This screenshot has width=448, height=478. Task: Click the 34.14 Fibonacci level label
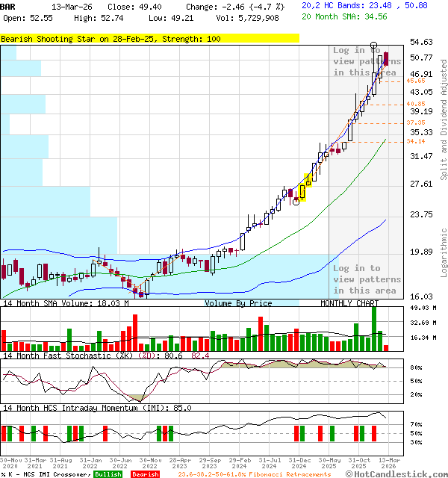(416, 141)
